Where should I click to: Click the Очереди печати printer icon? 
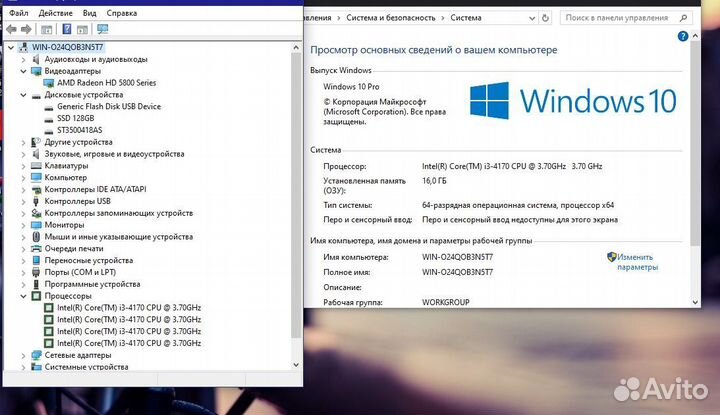point(36,249)
